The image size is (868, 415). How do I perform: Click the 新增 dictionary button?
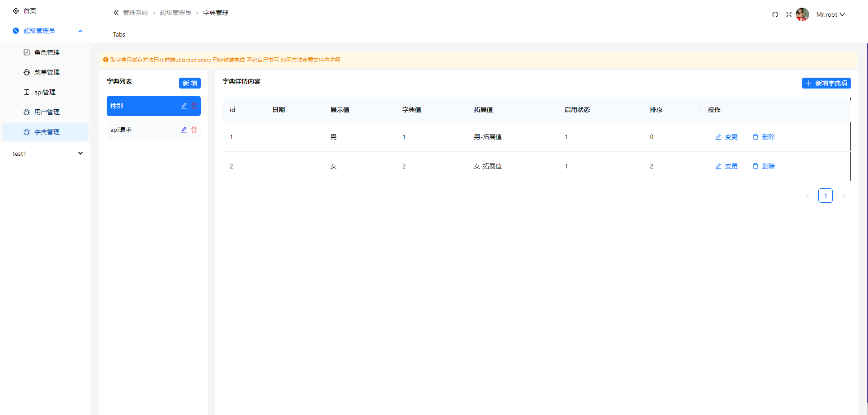(190, 83)
